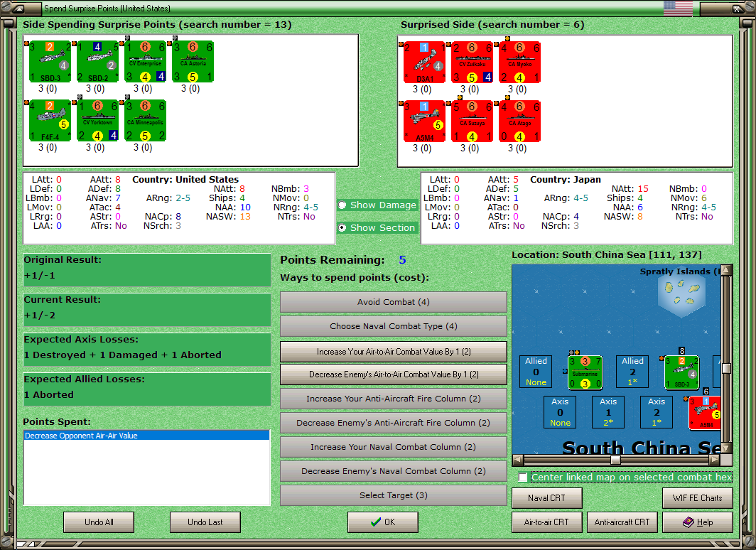The width and height of the screenshot is (756, 550).
Task: Click the map scroll up arrow
Action: pos(727,270)
